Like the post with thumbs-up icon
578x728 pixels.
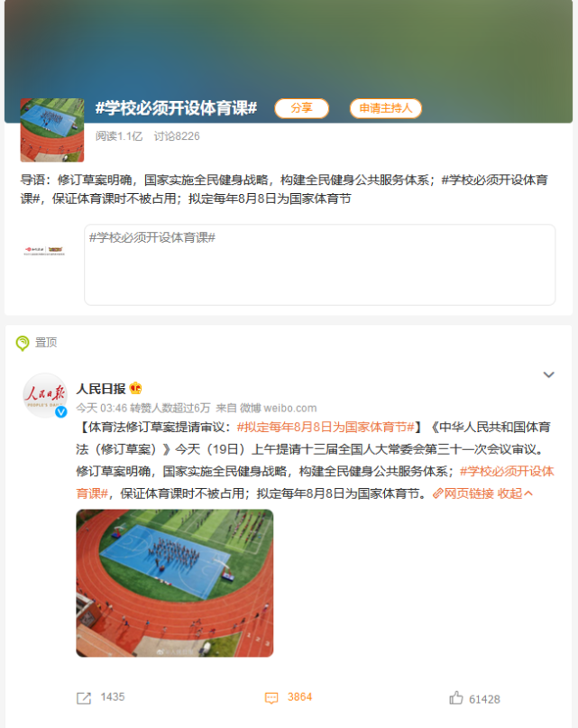click(456, 697)
